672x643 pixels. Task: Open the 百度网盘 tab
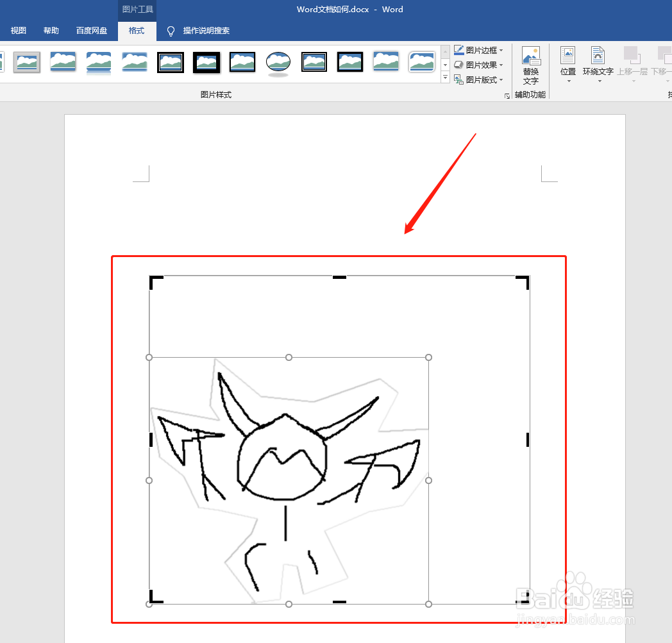click(x=91, y=30)
